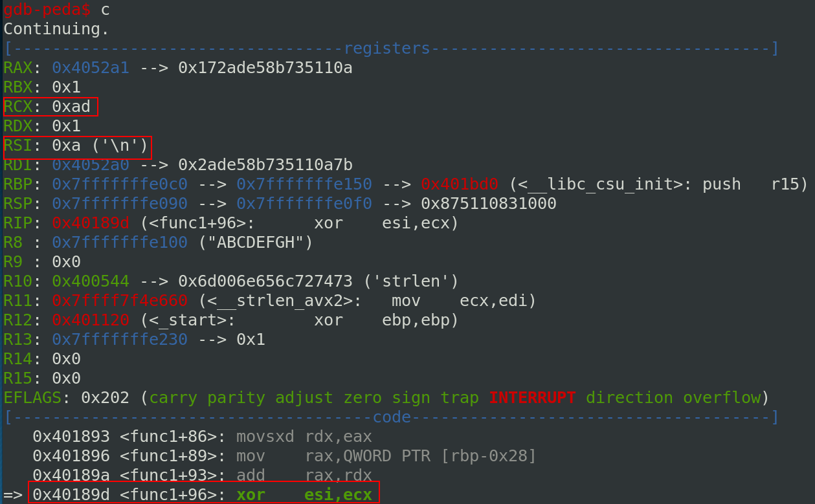Click the code section header
Image resolution: width=815 pixels, height=504 pixels.
pyautogui.click(x=392, y=417)
